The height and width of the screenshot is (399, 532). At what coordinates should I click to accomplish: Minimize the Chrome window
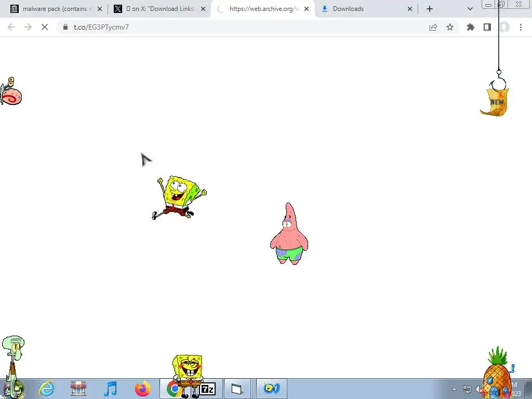click(x=488, y=4)
